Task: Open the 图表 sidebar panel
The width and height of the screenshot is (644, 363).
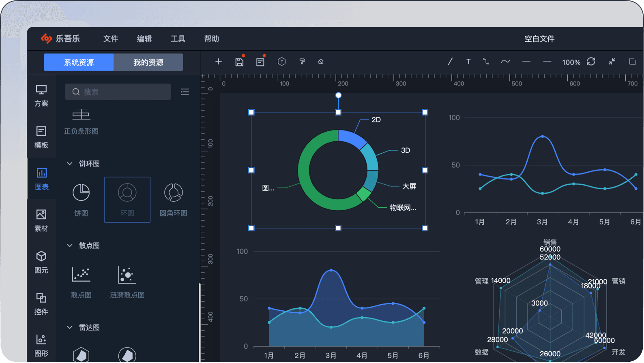Action: pyautogui.click(x=41, y=178)
